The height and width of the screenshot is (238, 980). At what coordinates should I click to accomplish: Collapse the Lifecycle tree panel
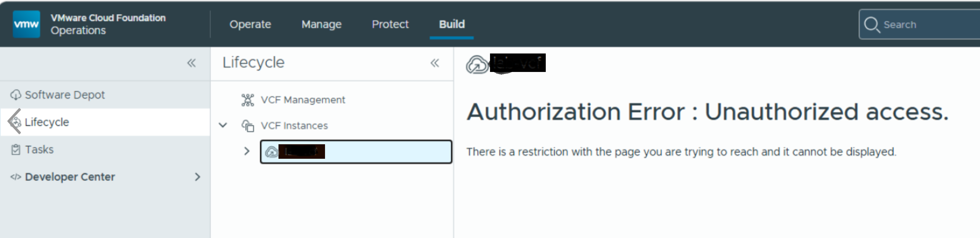pyautogui.click(x=435, y=63)
